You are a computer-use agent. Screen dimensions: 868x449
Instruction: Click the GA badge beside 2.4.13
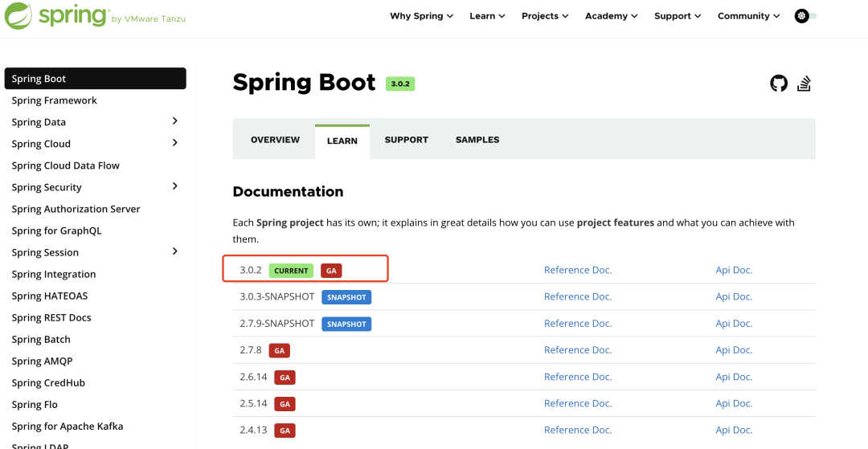(x=285, y=431)
